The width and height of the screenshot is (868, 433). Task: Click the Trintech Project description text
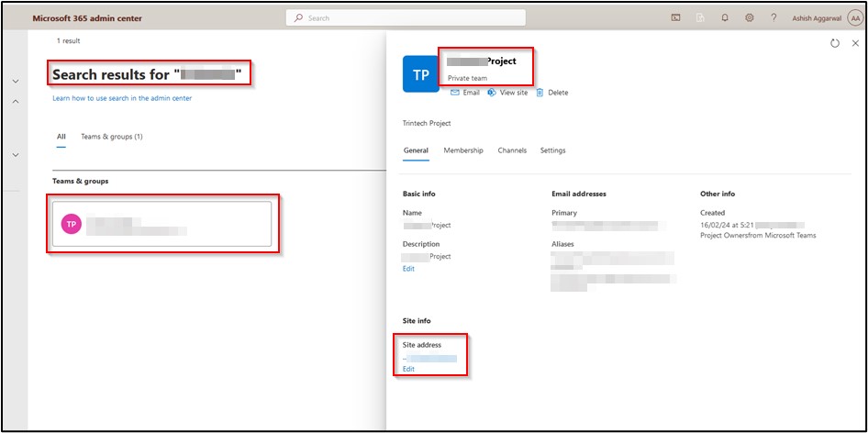[427, 124]
